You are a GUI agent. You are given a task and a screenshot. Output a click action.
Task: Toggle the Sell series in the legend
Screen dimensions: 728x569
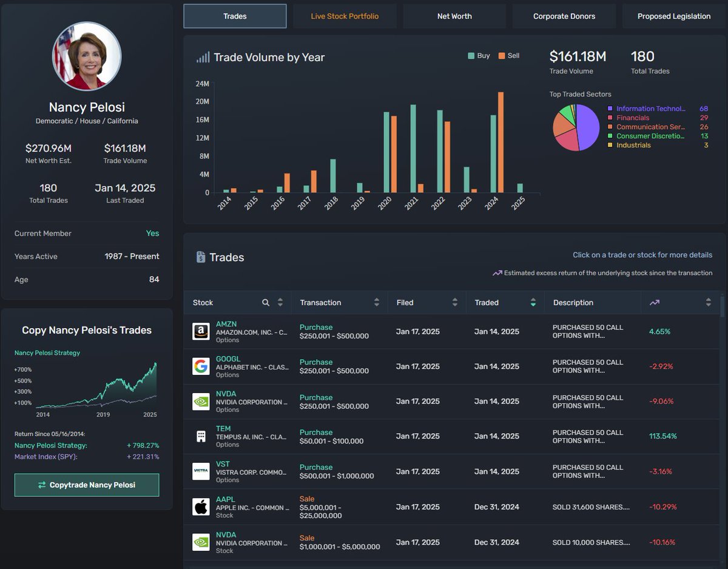509,56
